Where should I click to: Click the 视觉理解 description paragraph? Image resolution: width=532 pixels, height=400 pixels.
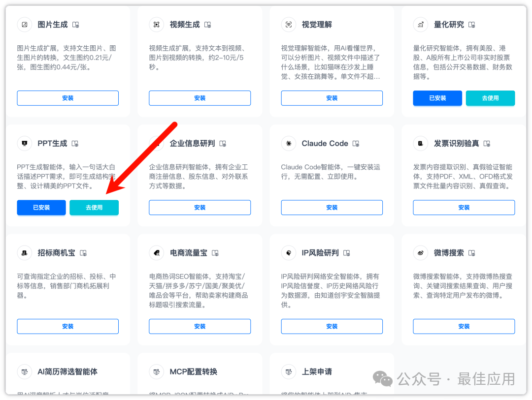coord(331,62)
